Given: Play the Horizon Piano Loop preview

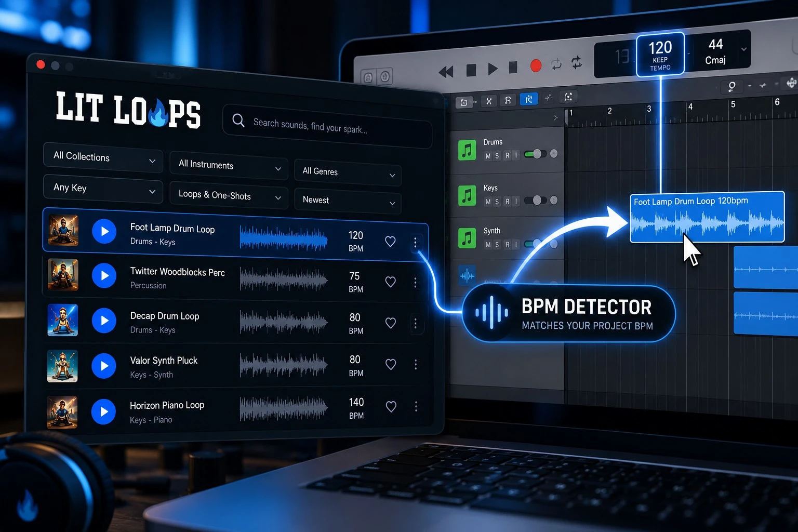Looking at the screenshot, I should point(104,411).
